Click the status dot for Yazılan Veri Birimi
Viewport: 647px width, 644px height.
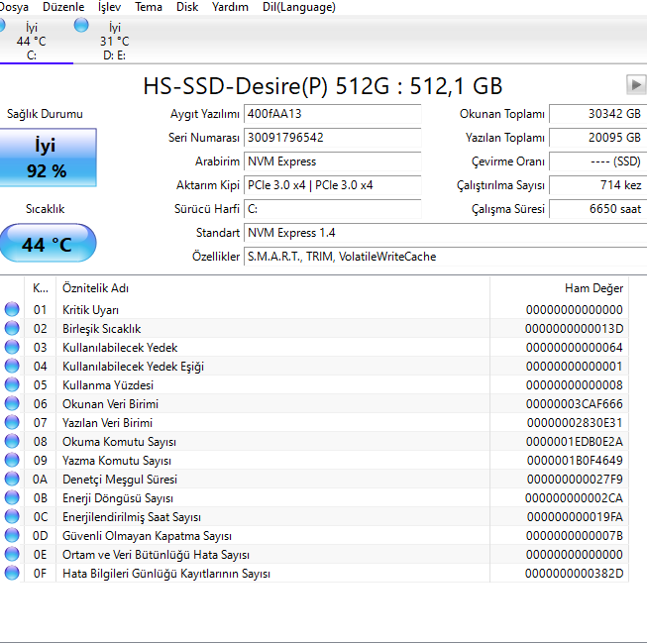(x=12, y=422)
